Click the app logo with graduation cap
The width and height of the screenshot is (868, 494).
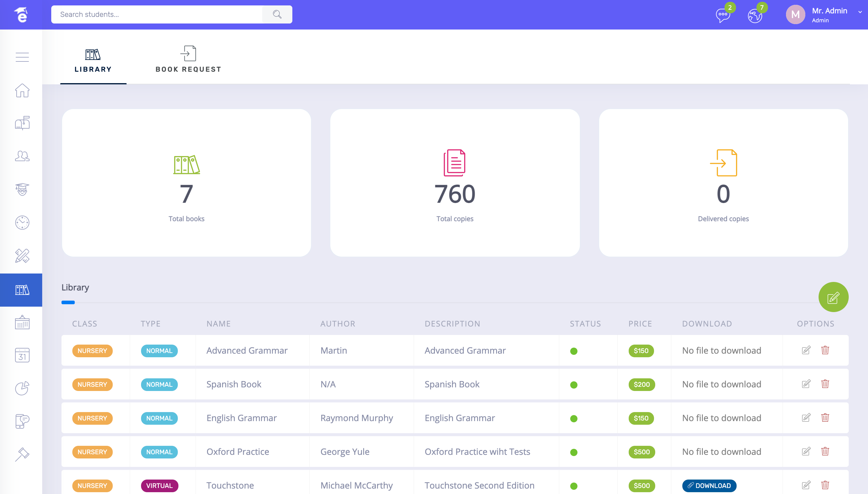coord(21,14)
